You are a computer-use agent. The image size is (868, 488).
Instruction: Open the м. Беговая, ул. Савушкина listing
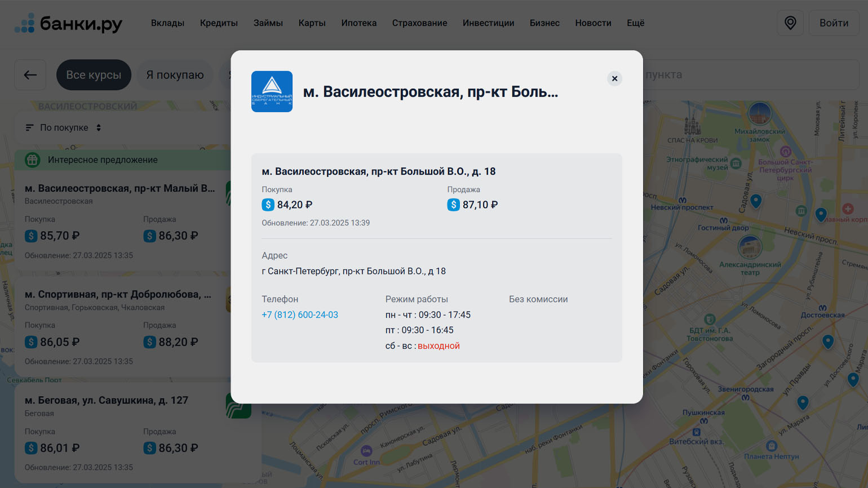tap(107, 401)
